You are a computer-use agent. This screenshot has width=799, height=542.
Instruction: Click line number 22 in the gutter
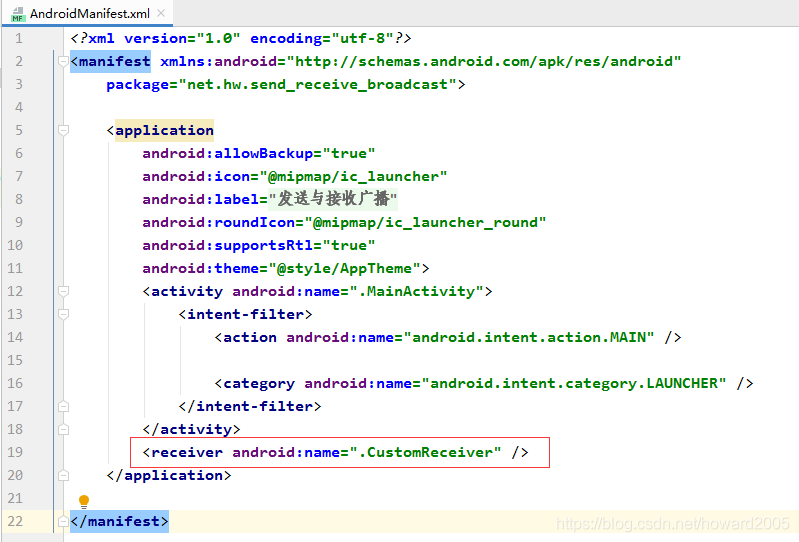pos(15,522)
